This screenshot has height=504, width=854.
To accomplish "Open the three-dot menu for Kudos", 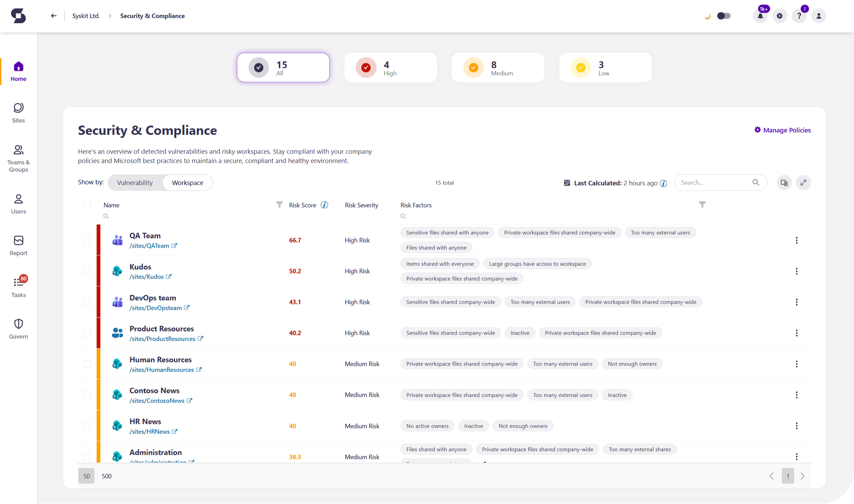I will [x=797, y=271].
